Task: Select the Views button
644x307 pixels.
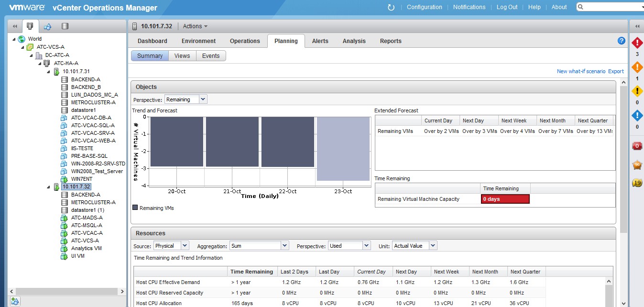Action: coord(182,56)
